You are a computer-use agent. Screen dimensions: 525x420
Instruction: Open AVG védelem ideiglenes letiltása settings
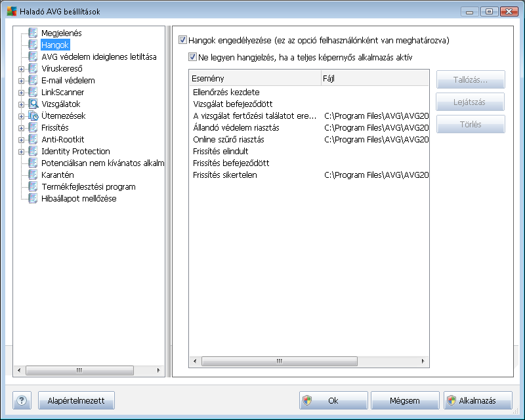pyautogui.click(x=99, y=56)
